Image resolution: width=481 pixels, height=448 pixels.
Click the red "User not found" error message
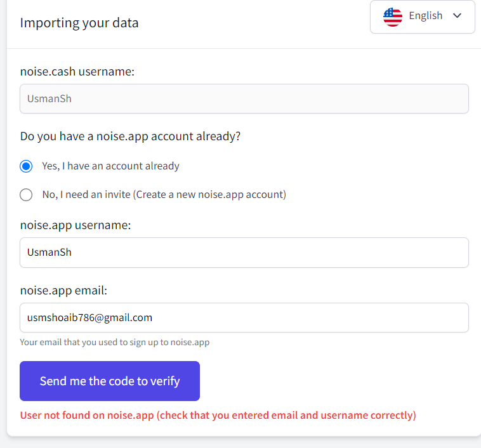click(218, 415)
